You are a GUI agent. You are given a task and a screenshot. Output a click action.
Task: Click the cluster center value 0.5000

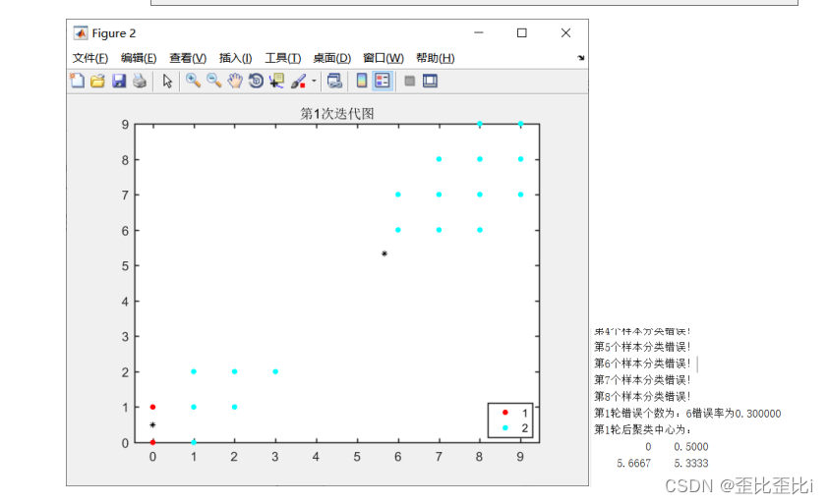[690, 446]
